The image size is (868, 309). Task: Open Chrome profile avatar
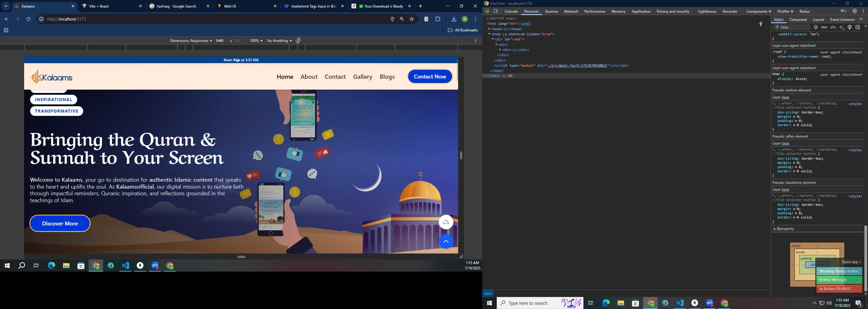click(465, 19)
